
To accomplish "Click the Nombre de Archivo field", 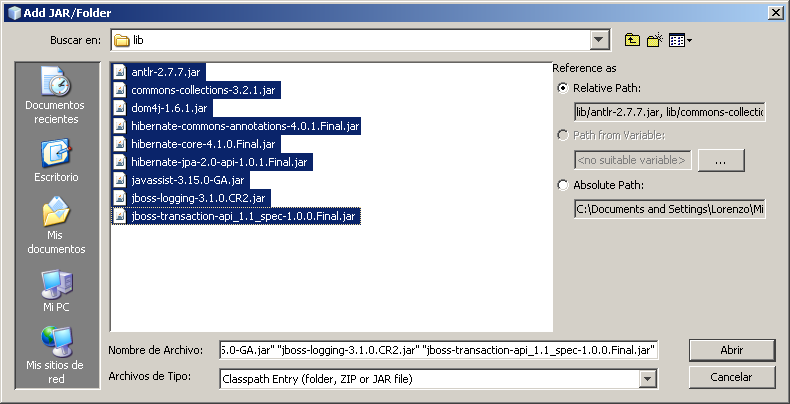I will [x=438, y=350].
